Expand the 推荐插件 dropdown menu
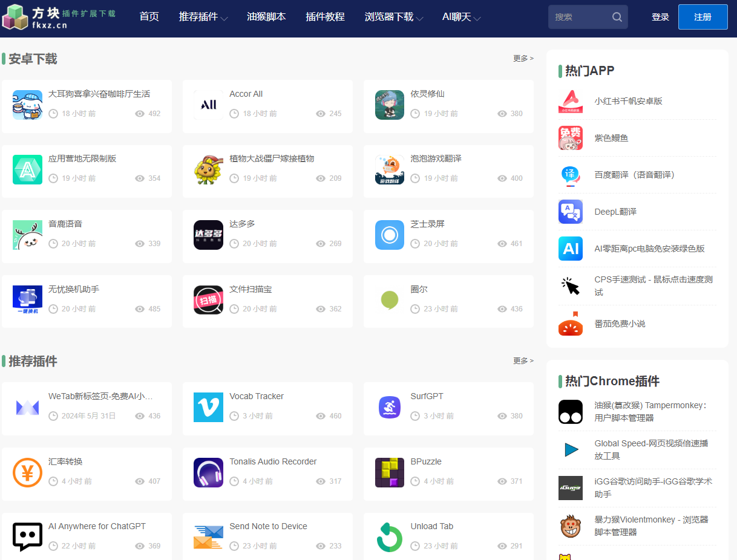The height and width of the screenshot is (560, 737). point(203,17)
